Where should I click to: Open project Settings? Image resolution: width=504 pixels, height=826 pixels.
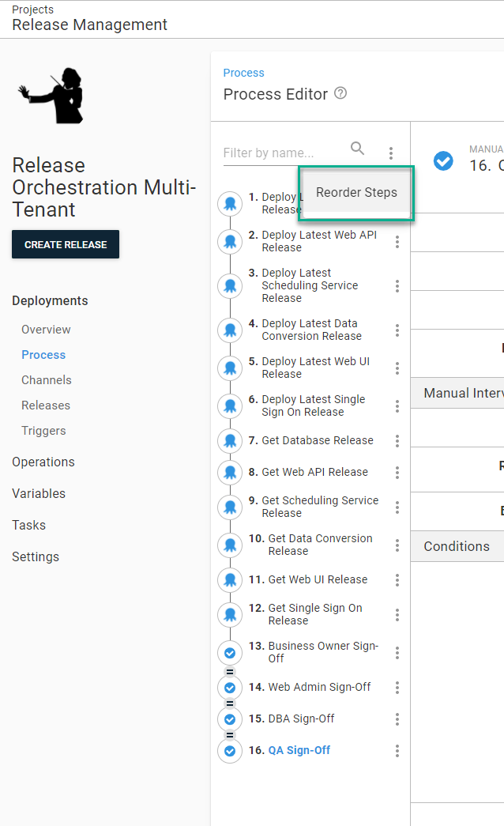pyautogui.click(x=36, y=556)
